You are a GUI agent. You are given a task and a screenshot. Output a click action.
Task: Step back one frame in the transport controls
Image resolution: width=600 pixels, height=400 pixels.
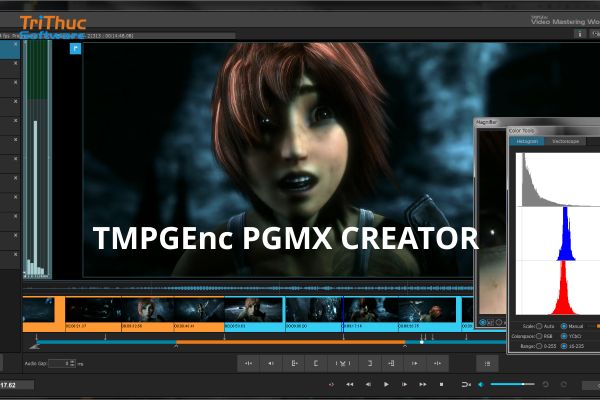[368, 384]
